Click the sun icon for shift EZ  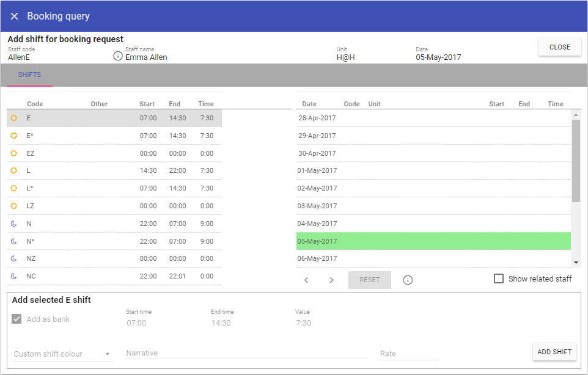tap(13, 153)
